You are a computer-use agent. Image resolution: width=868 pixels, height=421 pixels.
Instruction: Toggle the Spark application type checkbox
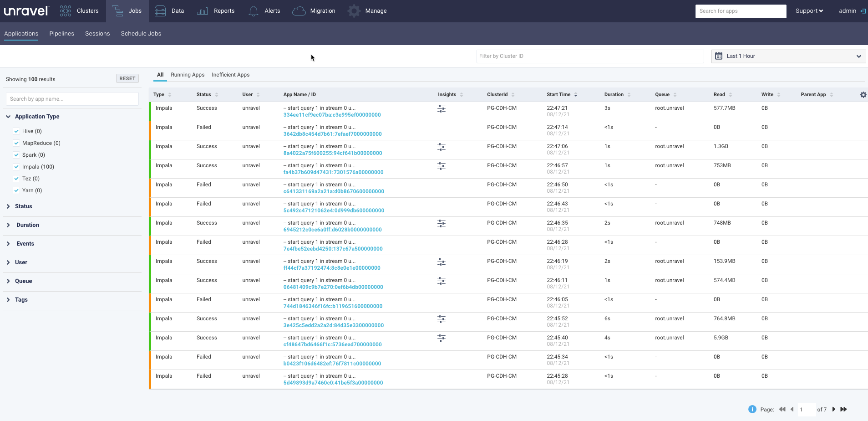(x=16, y=155)
